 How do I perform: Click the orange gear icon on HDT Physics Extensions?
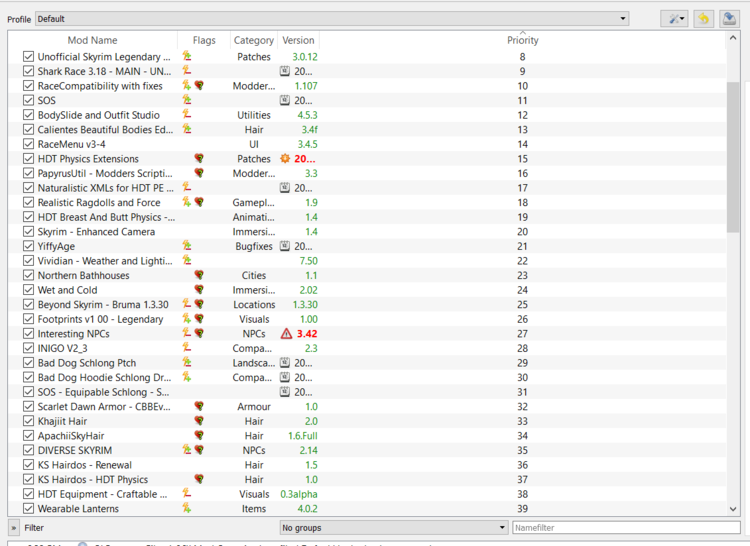(285, 159)
